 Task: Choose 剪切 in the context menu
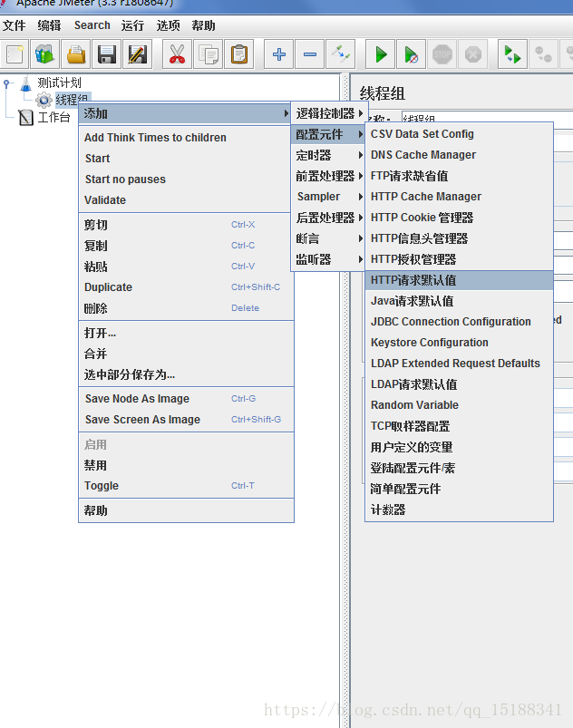[186, 225]
